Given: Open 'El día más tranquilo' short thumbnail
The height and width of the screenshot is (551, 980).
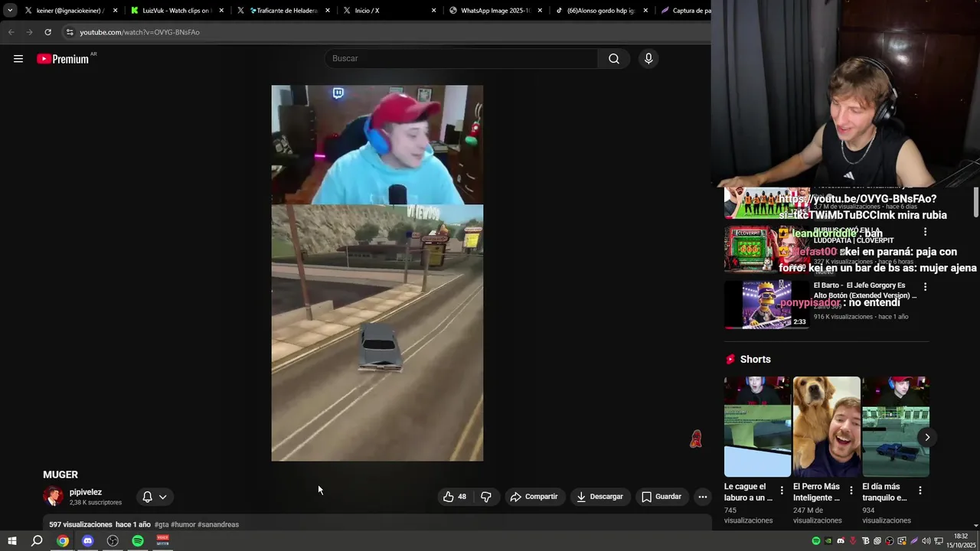Looking at the screenshot, I should coord(896,427).
